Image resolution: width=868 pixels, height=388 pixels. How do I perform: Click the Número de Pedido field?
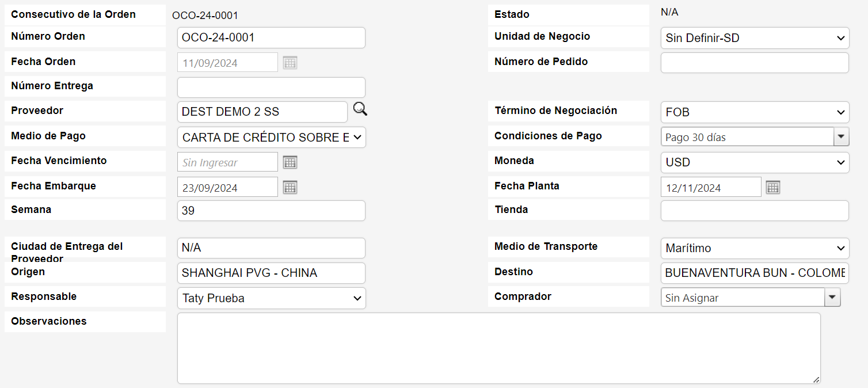(754, 63)
